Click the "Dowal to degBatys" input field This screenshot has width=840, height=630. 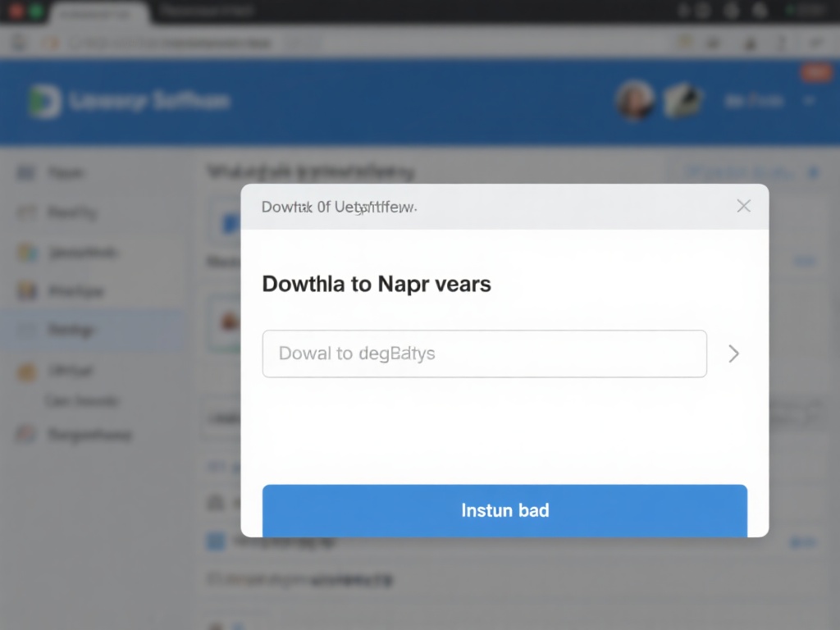(x=484, y=354)
